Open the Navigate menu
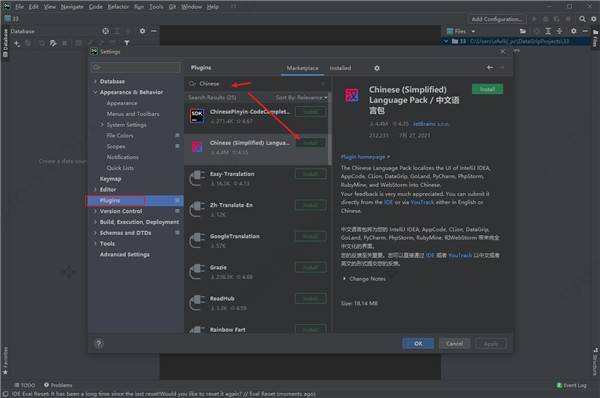The image size is (600, 398). point(72,7)
